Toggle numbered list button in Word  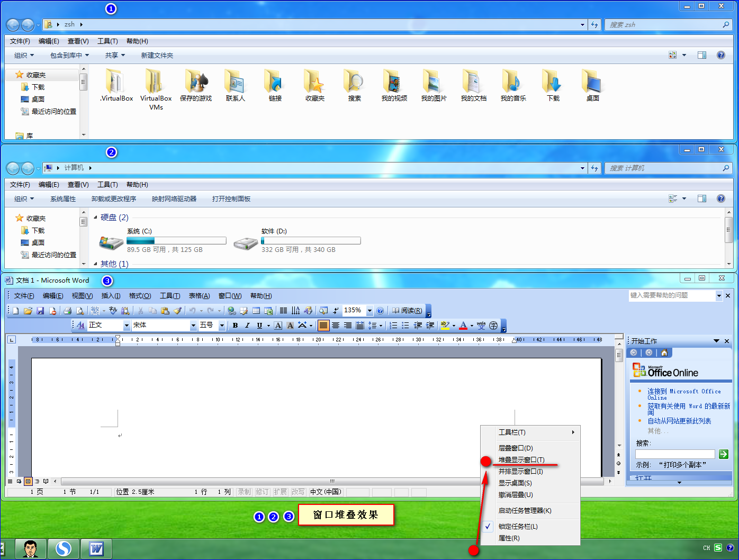[393, 325]
